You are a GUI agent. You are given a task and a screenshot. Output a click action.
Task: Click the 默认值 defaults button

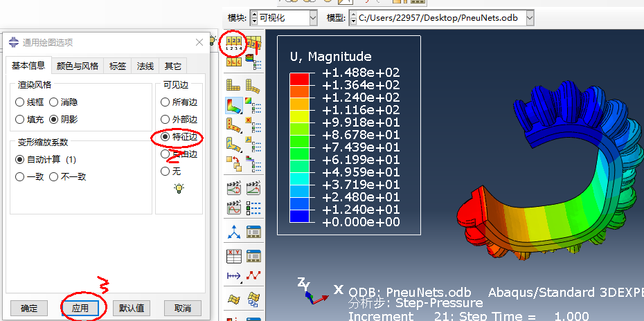[x=132, y=308]
